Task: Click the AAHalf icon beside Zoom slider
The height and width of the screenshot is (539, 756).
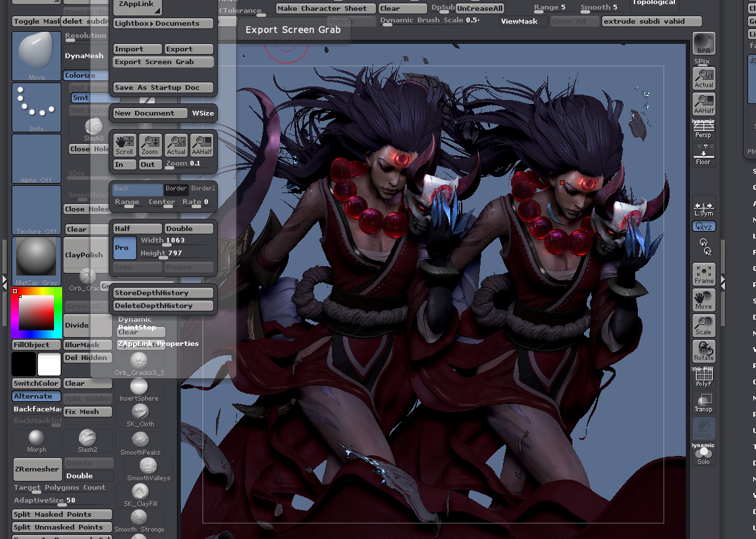Action: click(x=202, y=145)
